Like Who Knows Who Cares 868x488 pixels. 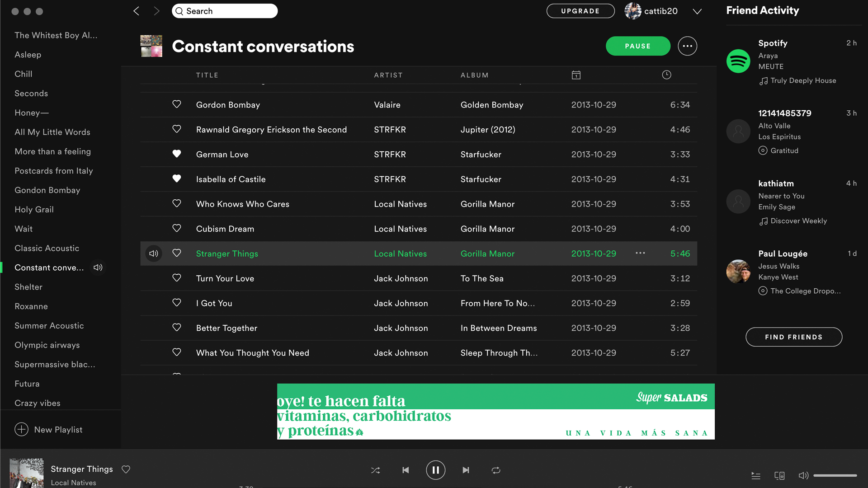pos(177,204)
